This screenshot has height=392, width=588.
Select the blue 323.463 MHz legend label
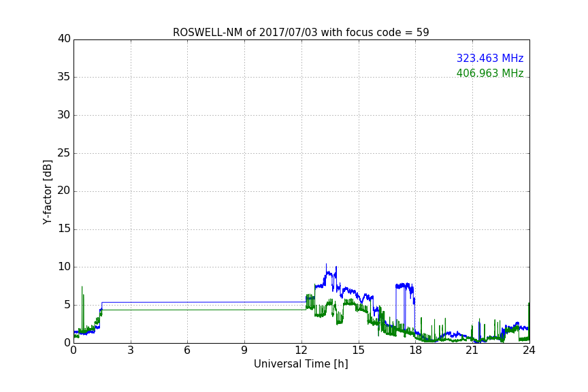(490, 58)
